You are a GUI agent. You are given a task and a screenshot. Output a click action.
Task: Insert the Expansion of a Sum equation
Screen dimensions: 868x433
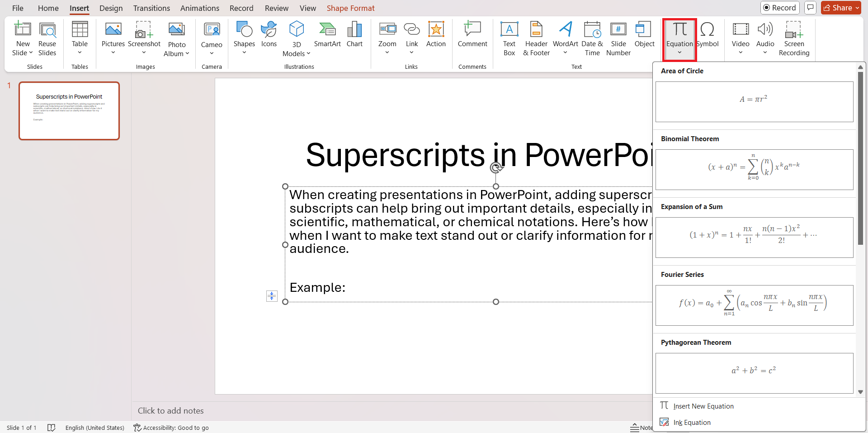point(754,238)
